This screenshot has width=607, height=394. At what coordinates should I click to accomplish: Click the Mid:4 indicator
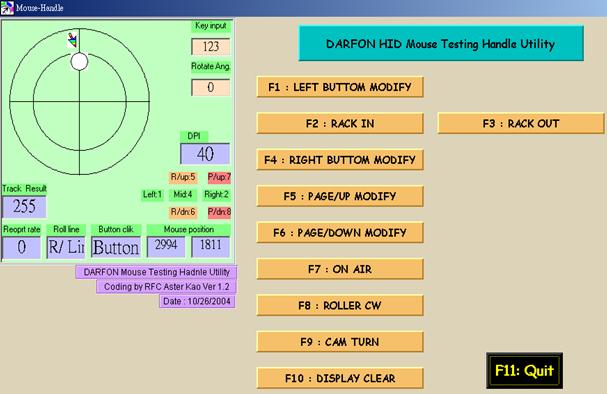183,194
